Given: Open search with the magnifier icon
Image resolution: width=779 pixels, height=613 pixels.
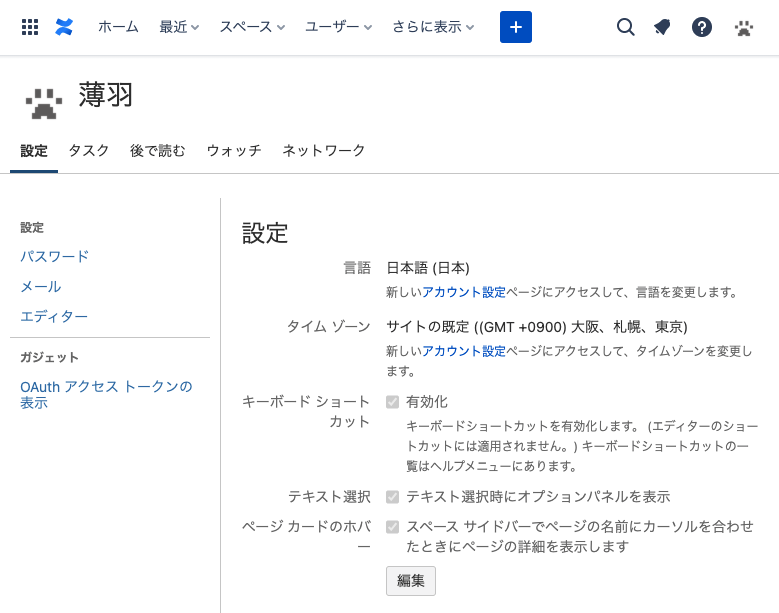Looking at the screenshot, I should point(626,27).
